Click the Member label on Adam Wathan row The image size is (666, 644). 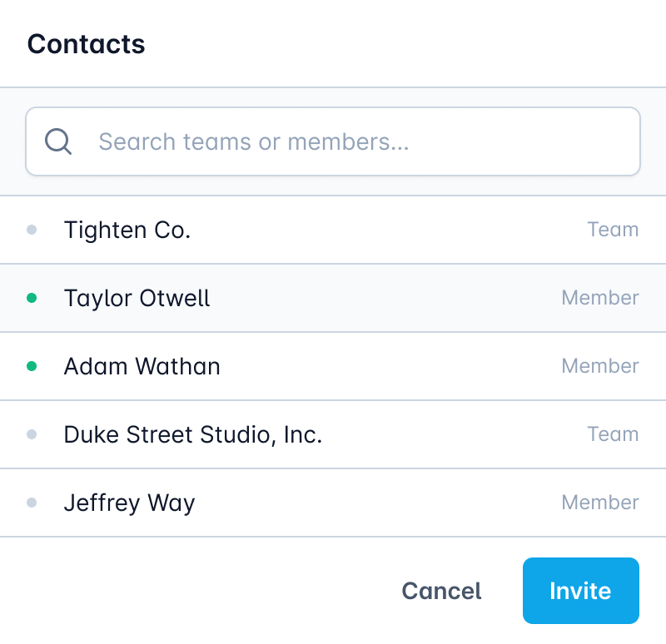click(x=600, y=366)
